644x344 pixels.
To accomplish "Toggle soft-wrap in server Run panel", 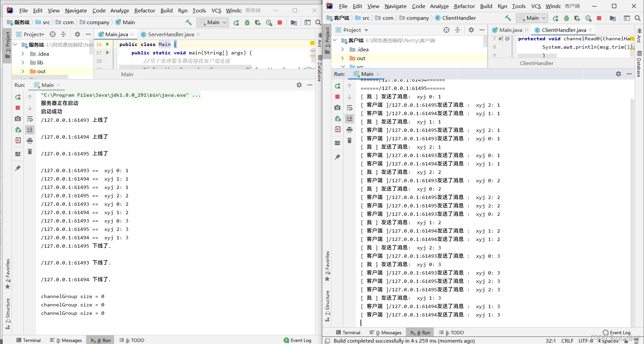I will tap(30, 119).
